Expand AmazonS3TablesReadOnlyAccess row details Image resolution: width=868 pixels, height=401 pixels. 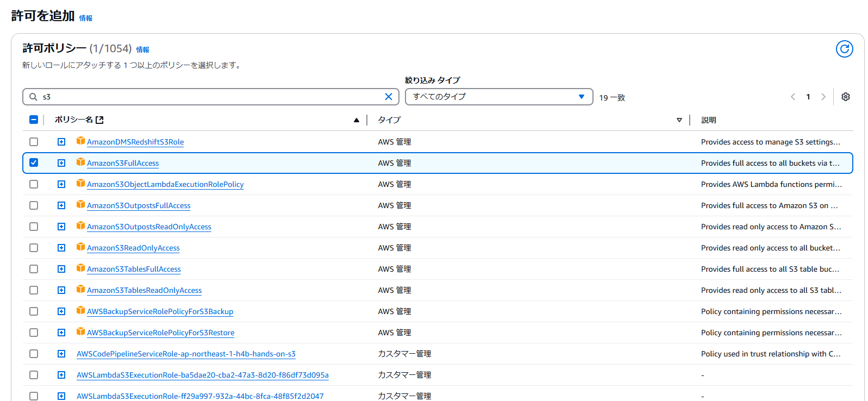click(x=61, y=290)
